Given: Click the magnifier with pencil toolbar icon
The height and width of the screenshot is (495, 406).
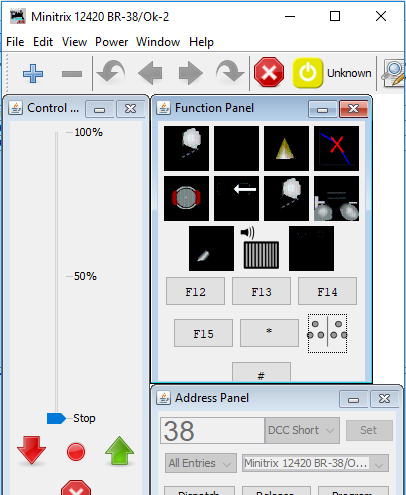Looking at the screenshot, I should (393, 73).
